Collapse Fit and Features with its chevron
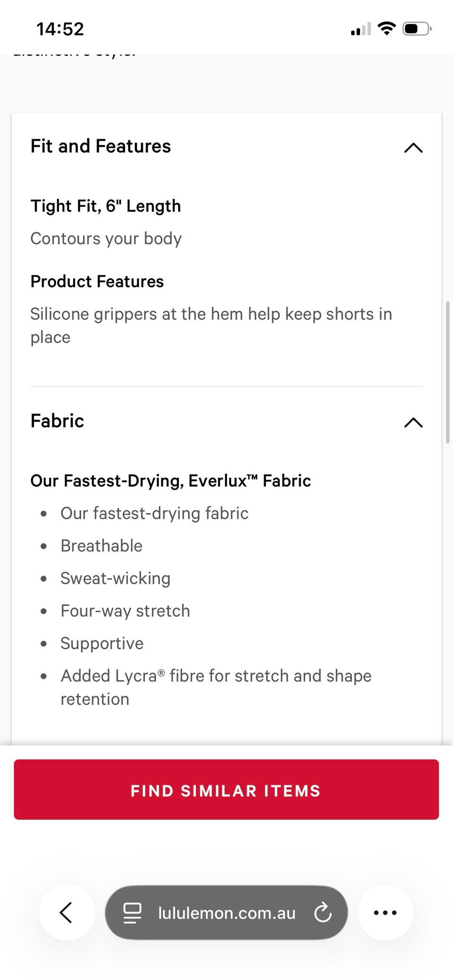This screenshot has height=980, width=453. 413,148
